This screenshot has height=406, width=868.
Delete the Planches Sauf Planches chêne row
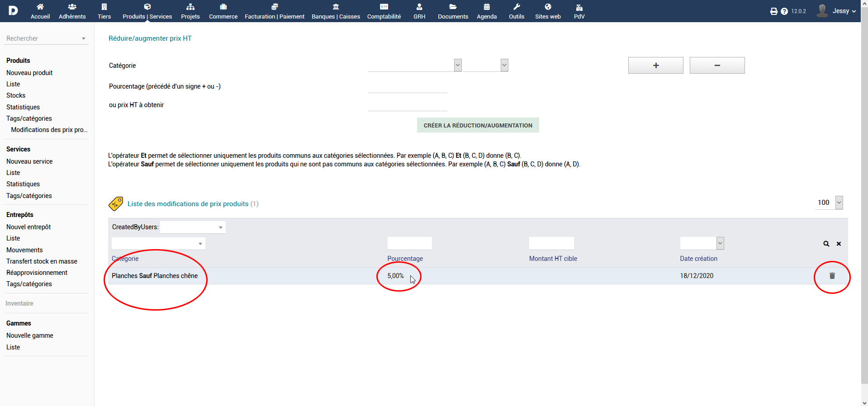pyautogui.click(x=832, y=276)
